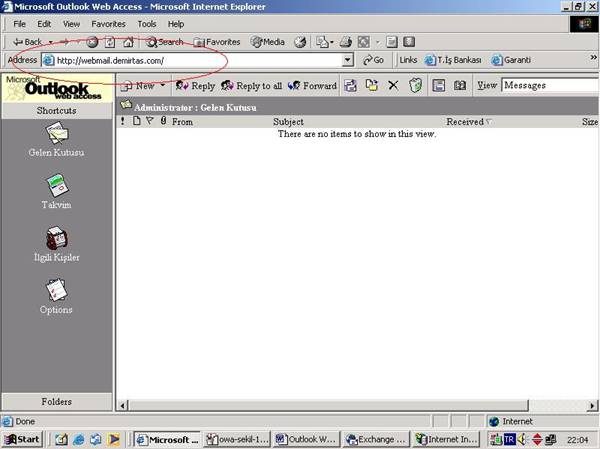Open the Tools menu

pos(147,24)
